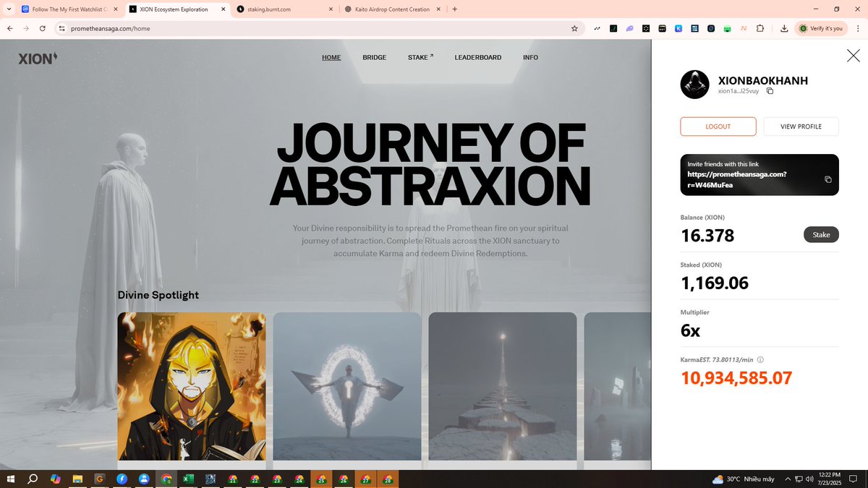Screen dimensions: 868x488
Task: Open the Karma estimate info icon
Action: 760,359
